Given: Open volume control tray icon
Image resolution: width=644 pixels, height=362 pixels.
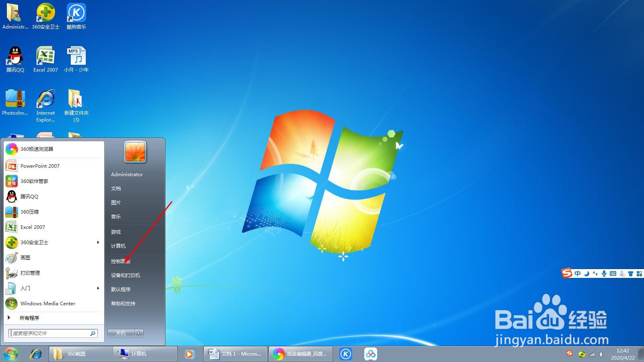Looking at the screenshot, I should pyautogui.click(x=602, y=354).
